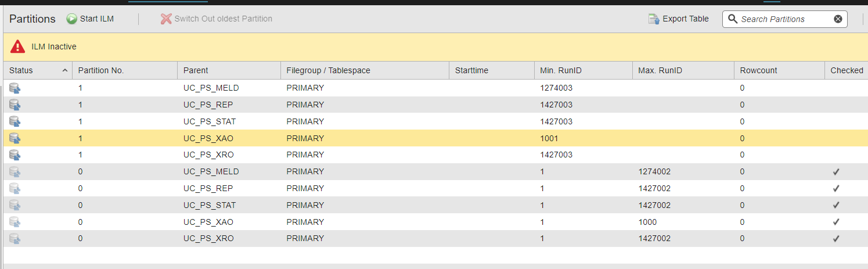Viewport: 868px width, 269px height.
Task: Click Switch Out oldest Partition button
Action: [217, 19]
